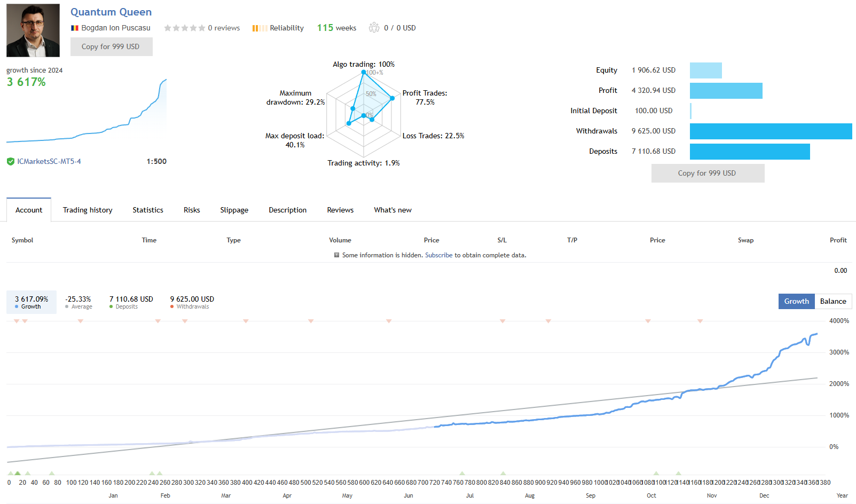Click the Max deposit load: 40.1% label

(295, 140)
